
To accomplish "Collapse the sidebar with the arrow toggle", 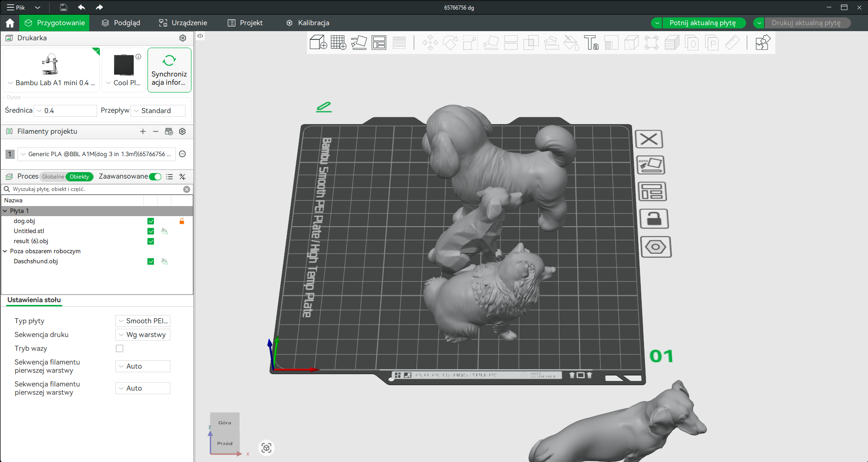I will (200, 36).
